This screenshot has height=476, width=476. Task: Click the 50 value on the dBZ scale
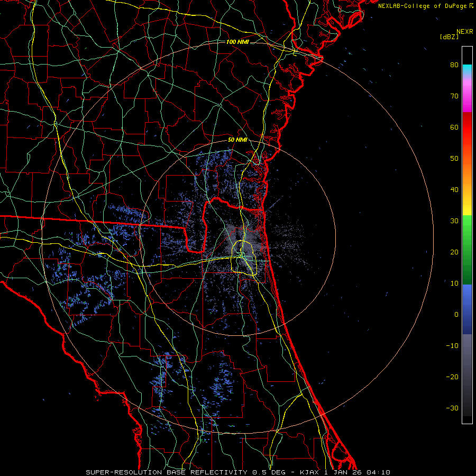click(454, 159)
